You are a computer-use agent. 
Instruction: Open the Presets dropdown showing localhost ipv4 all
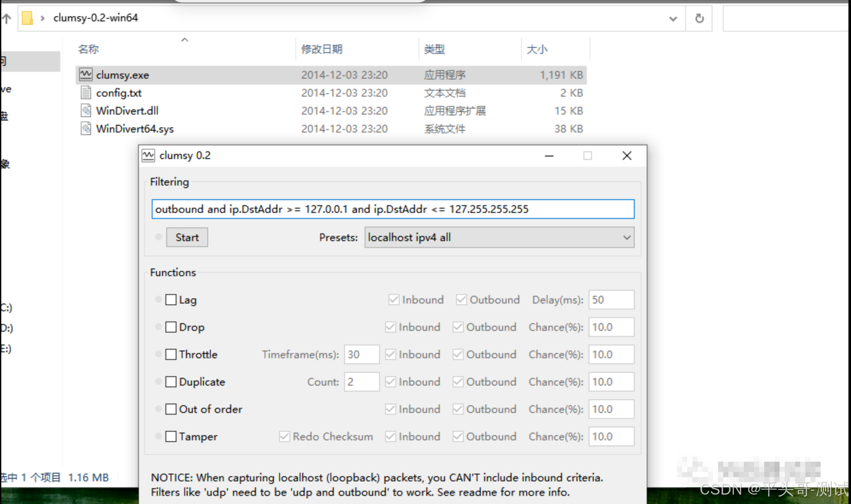point(626,237)
